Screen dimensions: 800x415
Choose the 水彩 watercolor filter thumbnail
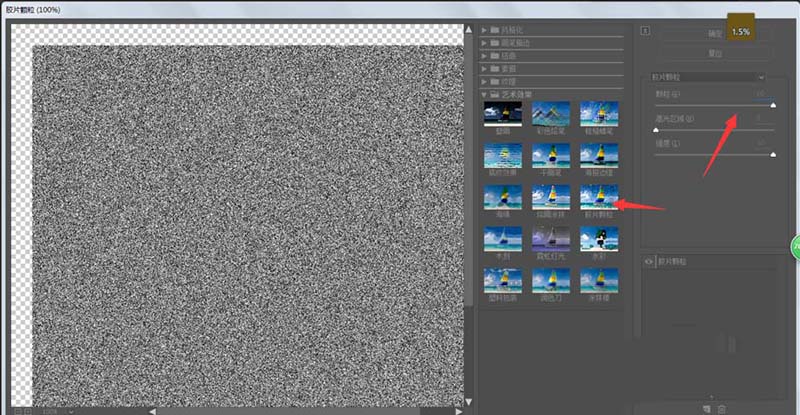click(x=599, y=239)
